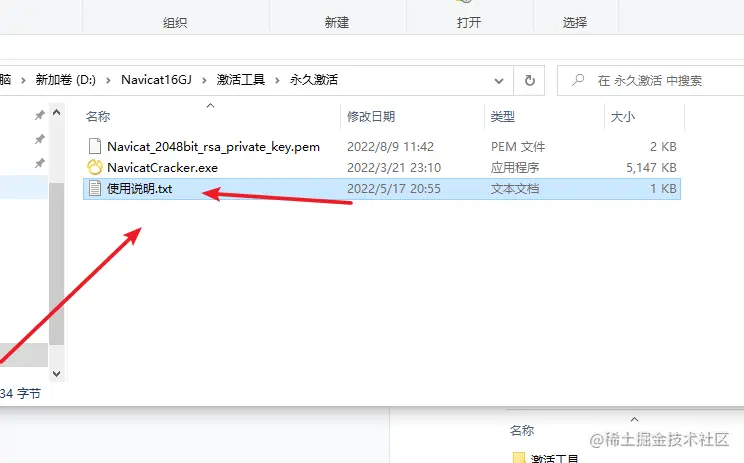Click navigation pane scroll down arrow

(56, 374)
